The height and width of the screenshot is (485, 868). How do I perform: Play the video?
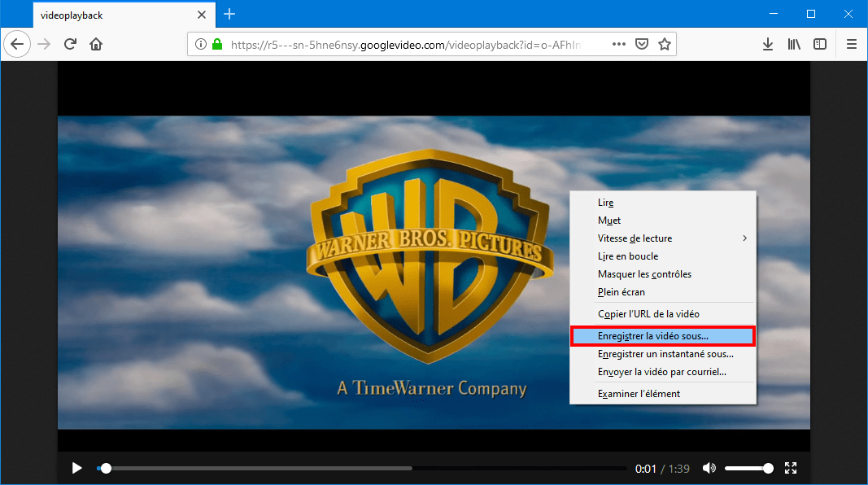(77, 469)
